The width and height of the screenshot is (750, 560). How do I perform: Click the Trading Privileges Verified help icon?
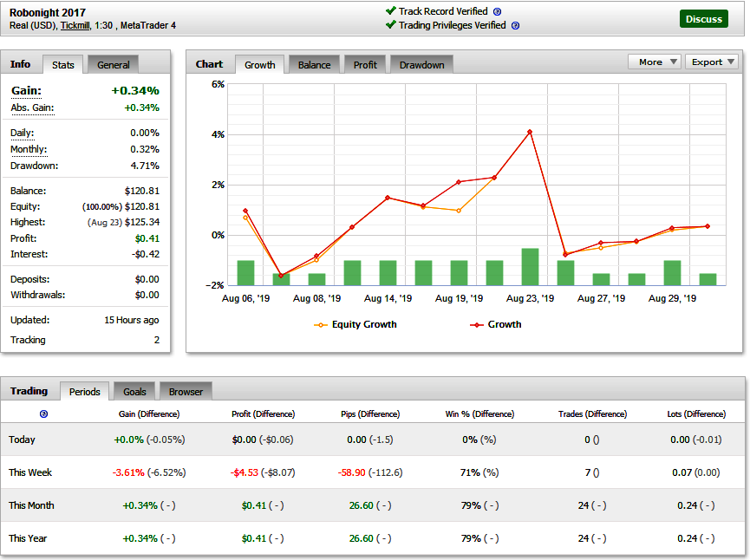coord(516,26)
